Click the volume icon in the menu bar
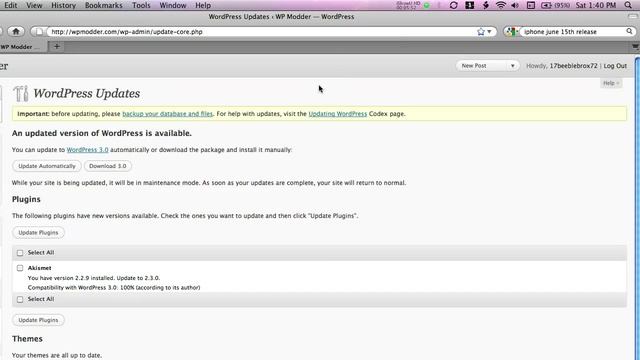Viewport: 640px width, 360px height. 515,5
